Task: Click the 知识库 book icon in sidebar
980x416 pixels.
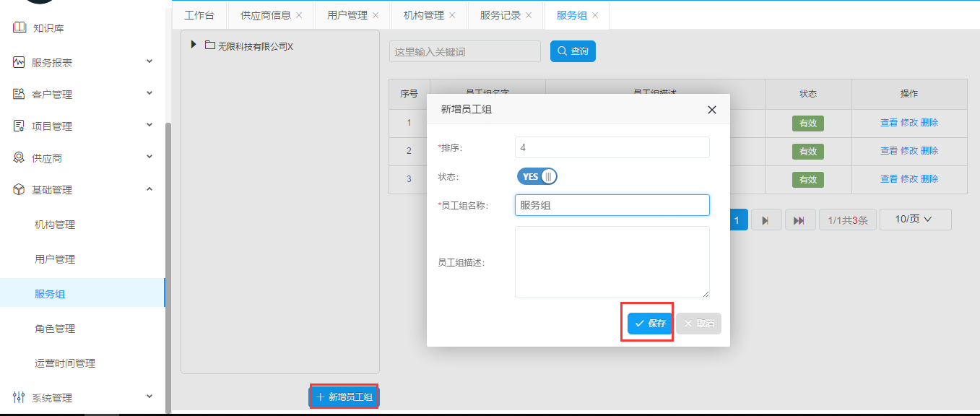Action: coord(19,28)
